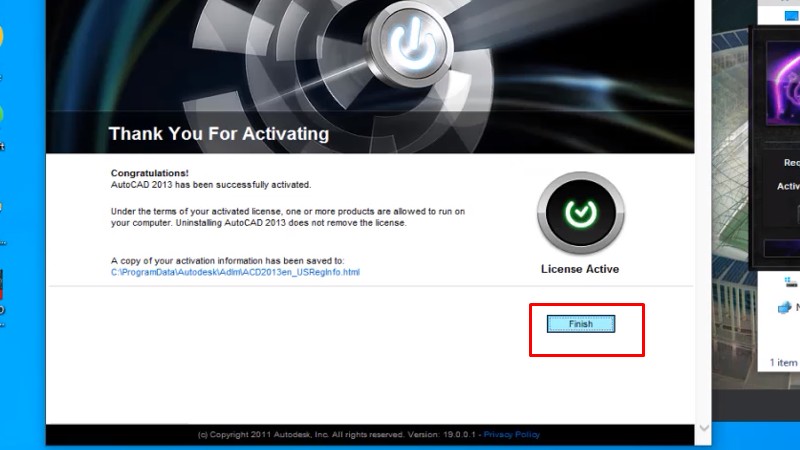Click the Autodesk copyright version text

click(x=338, y=435)
